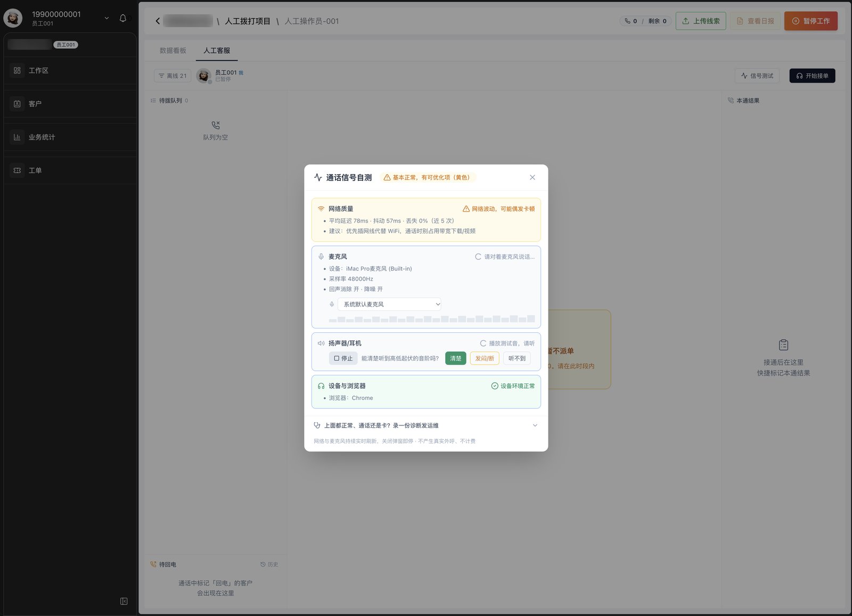Open the 离线 21 filter
This screenshot has height=616, width=852.
click(x=173, y=76)
